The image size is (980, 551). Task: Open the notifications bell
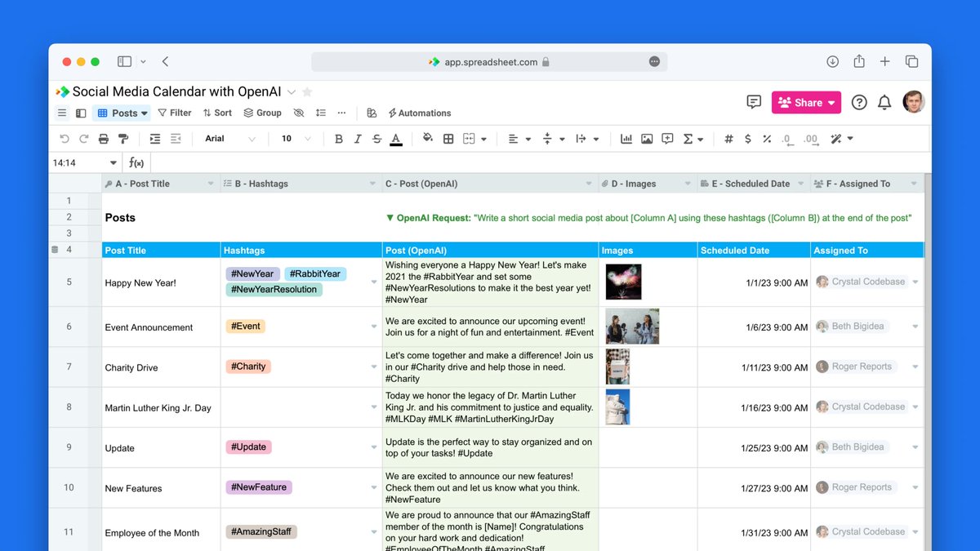[x=884, y=102]
